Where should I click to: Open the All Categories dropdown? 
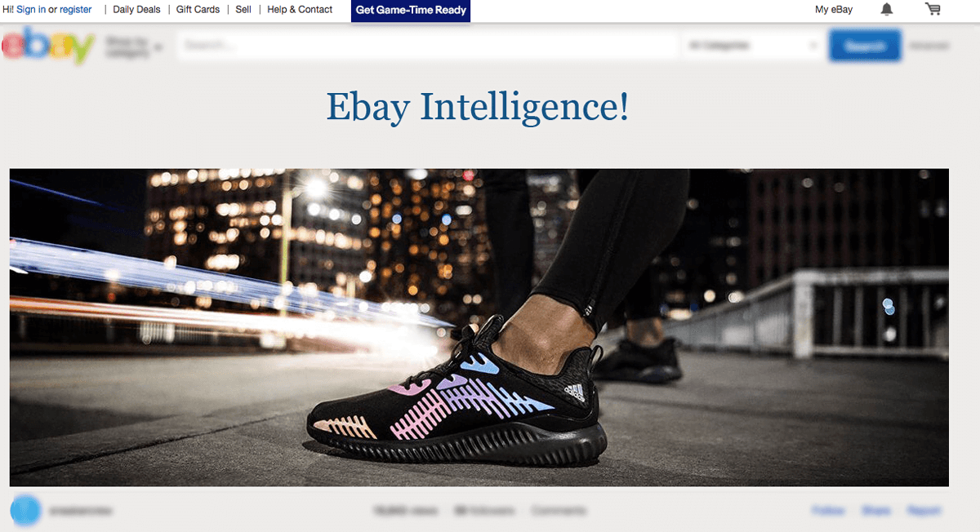pyautogui.click(x=753, y=46)
